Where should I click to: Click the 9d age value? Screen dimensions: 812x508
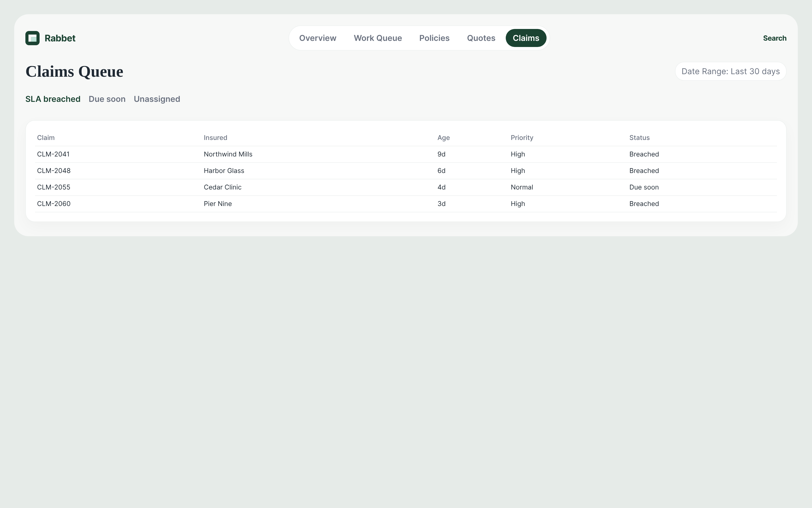(441, 154)
